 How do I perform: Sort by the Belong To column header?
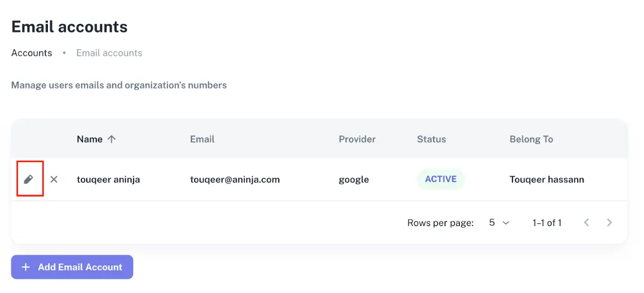pos(531,139)
